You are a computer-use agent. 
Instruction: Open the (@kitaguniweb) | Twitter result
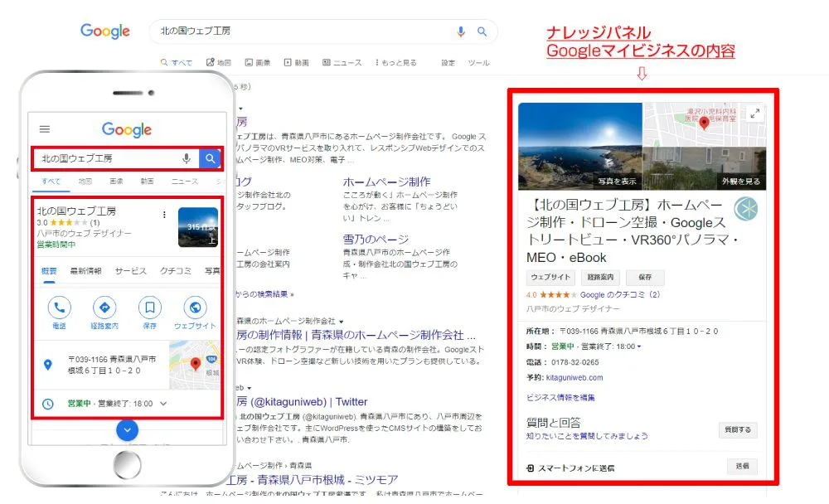click(302, 401)
